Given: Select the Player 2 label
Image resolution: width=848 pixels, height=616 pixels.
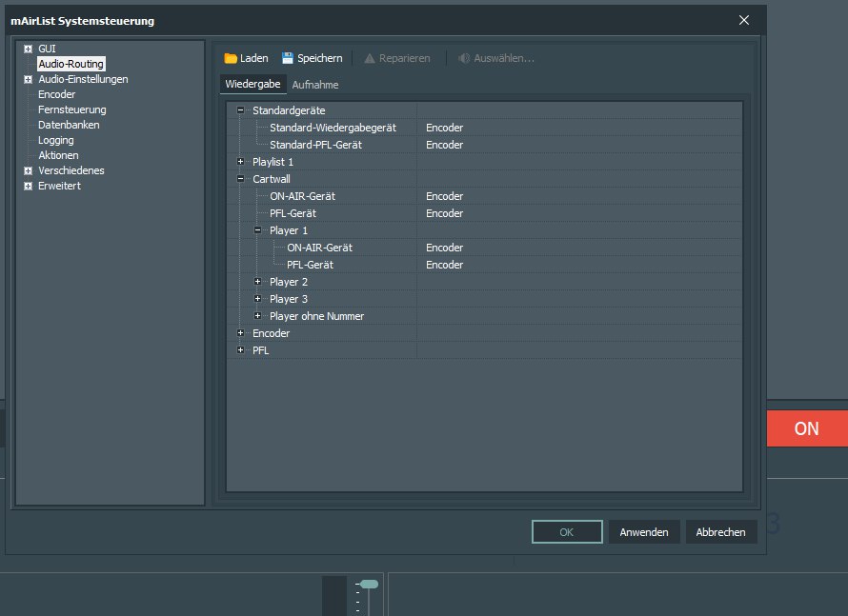Looking at the screenshot, I should pyautogui.click(x=289, y=282).
